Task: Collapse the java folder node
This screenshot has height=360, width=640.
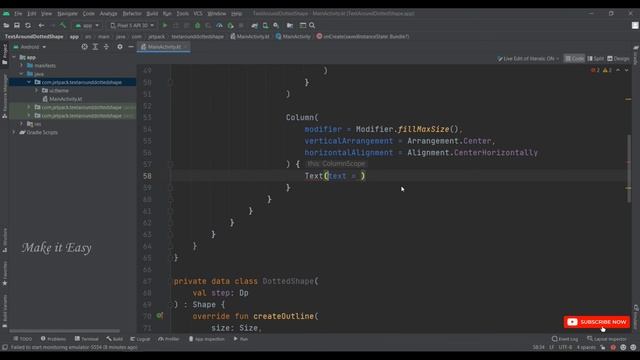Action: [22, 74]
